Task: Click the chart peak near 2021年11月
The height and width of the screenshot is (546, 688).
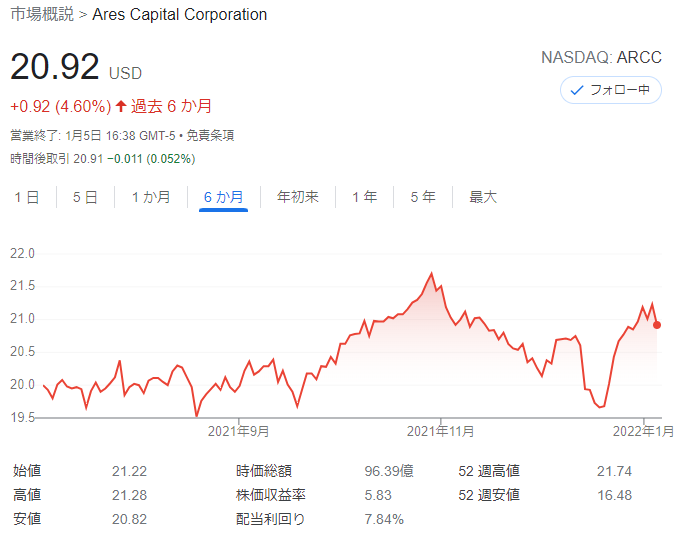Action: tap(431, 273)
